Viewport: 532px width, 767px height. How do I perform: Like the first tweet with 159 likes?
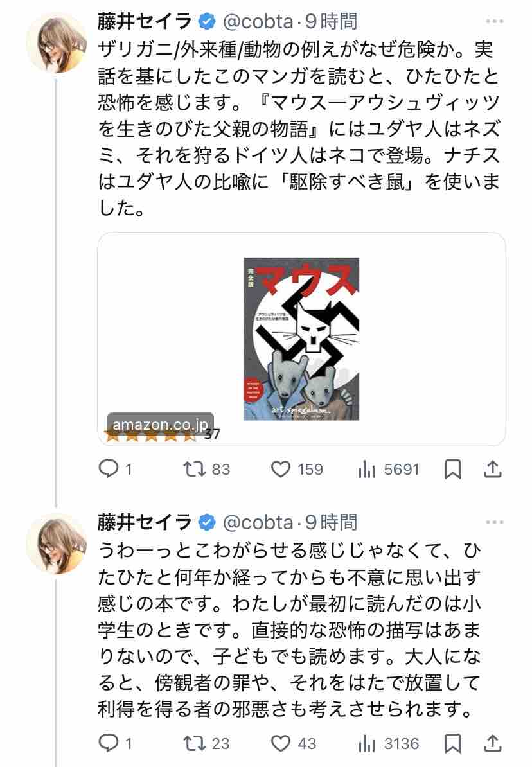click(281, 470)
